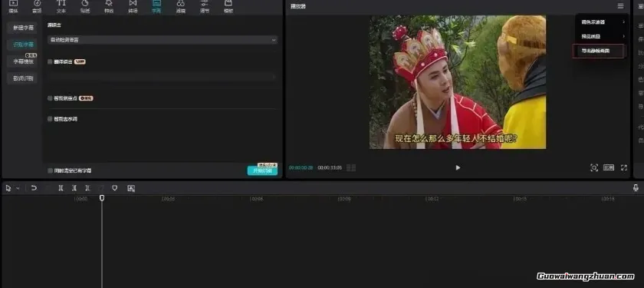Choose 新建字幕 in the left sidebar
Image resolution: width=644 pixels, height=288 pixels.
22,28
